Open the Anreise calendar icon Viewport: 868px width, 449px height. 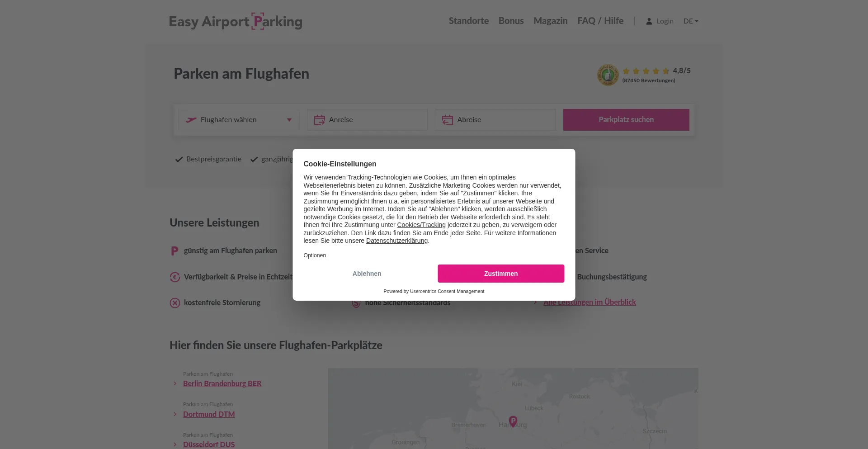[x=319, y=119]
